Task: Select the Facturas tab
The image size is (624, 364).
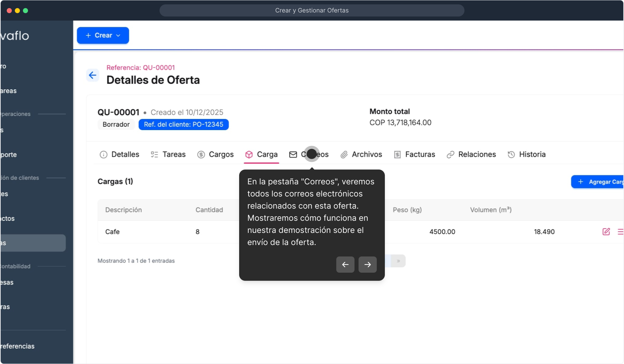Action: point(415,154)
